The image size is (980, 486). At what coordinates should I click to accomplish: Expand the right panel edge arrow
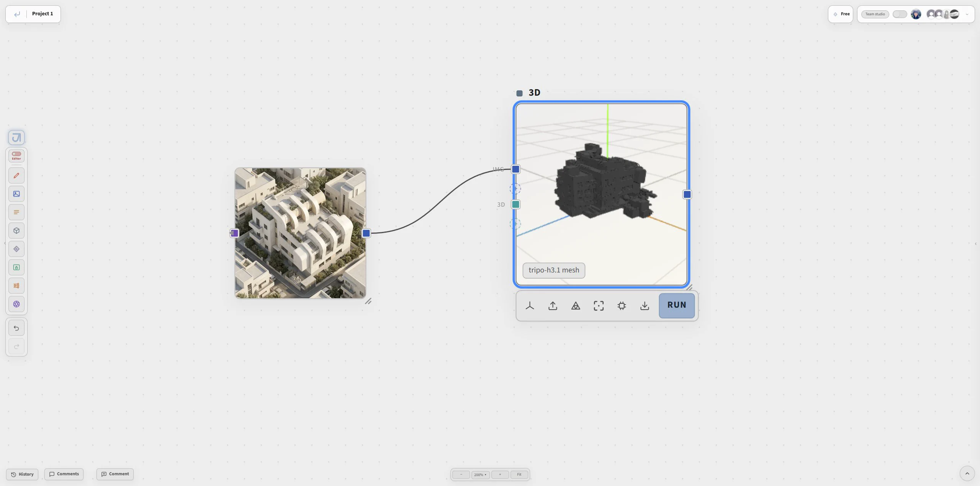pos(975,244)
